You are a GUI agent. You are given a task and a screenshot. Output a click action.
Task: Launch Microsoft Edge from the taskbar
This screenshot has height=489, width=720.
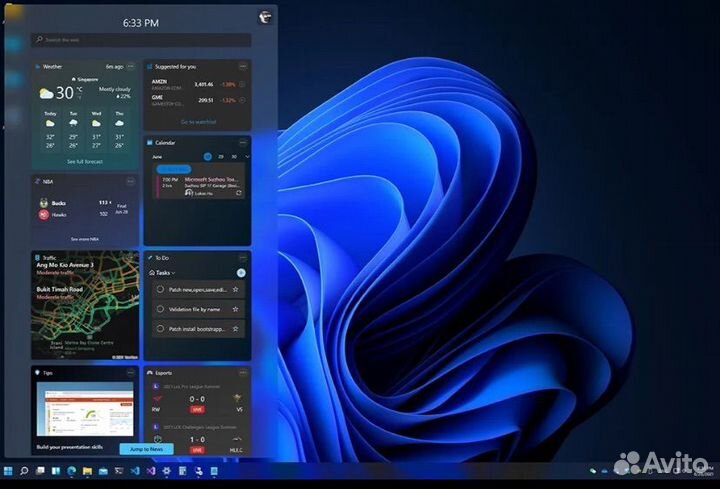72,471
